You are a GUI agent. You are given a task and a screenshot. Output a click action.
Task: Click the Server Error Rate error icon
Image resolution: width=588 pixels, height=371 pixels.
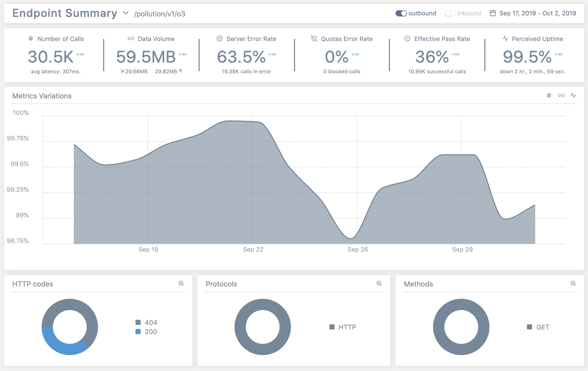tap(219, 39)
